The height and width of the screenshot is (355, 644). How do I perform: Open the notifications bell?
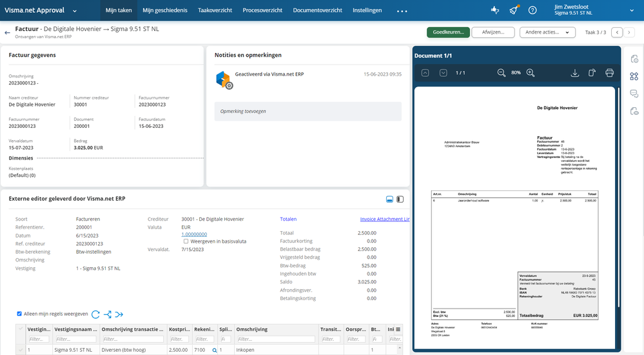pos(513,10)
